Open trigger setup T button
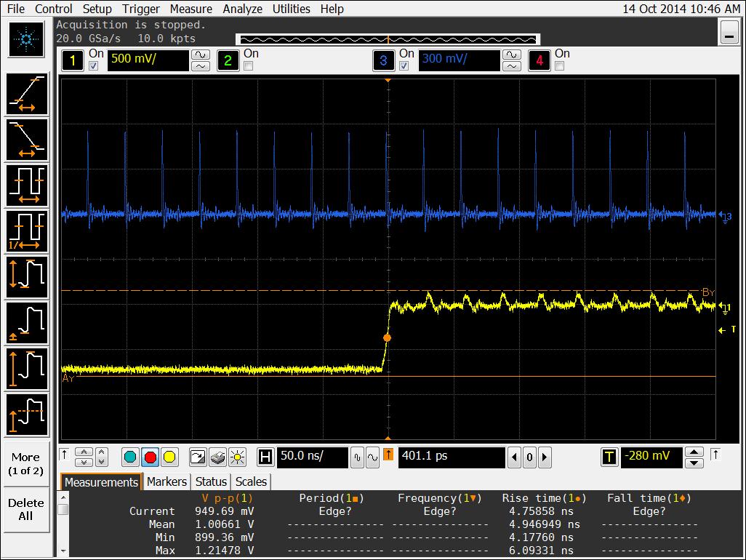This screenshot has width=746, height=560. 609,457
